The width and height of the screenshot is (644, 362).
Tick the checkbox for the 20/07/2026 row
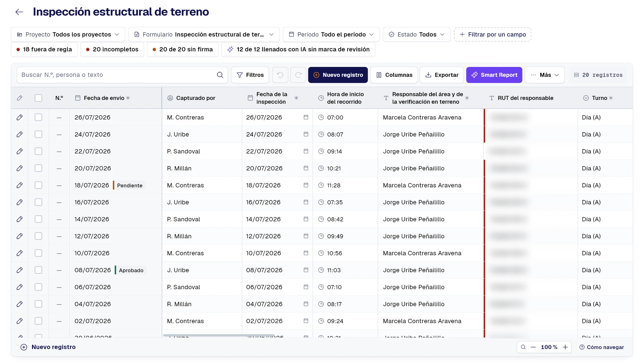click(38, 168)
